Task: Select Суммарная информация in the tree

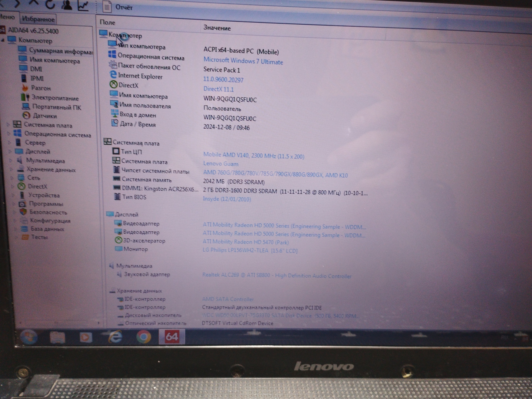Action: (x=61, y=51)
